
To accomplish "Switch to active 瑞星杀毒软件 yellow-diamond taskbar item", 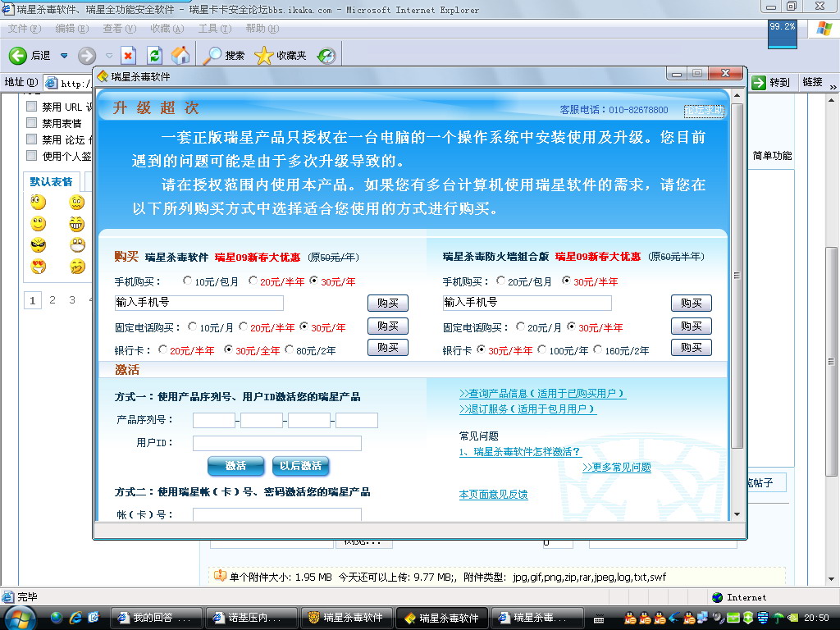I will (441, 618).
